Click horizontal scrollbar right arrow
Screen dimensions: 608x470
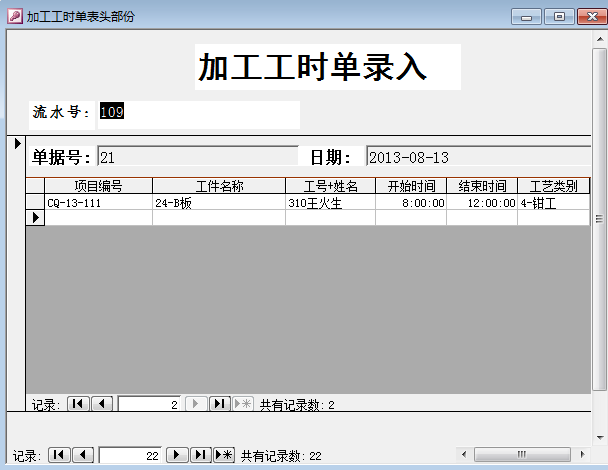tap(582, 454)
